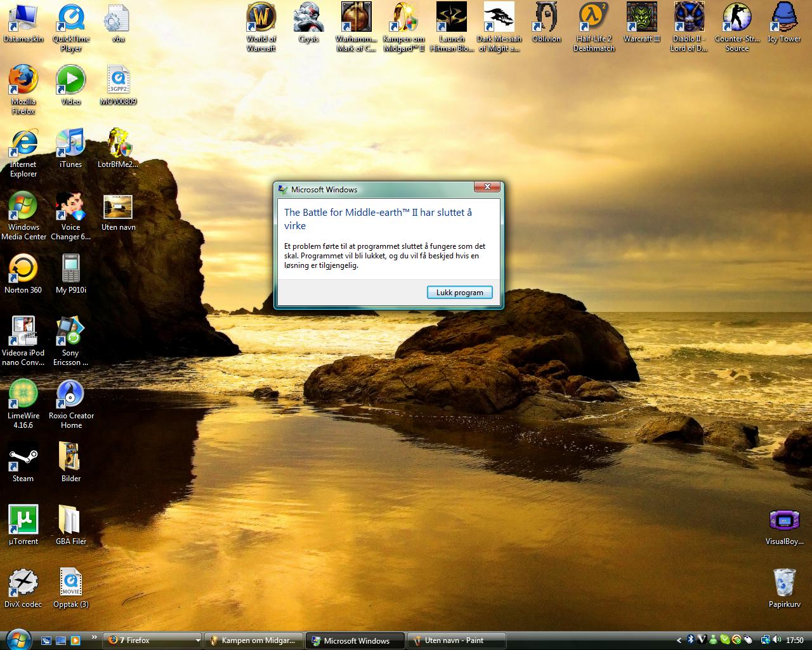Launch iTunes from the desktop
Viewport: 812px width, 650px height.
click(71, 148)
